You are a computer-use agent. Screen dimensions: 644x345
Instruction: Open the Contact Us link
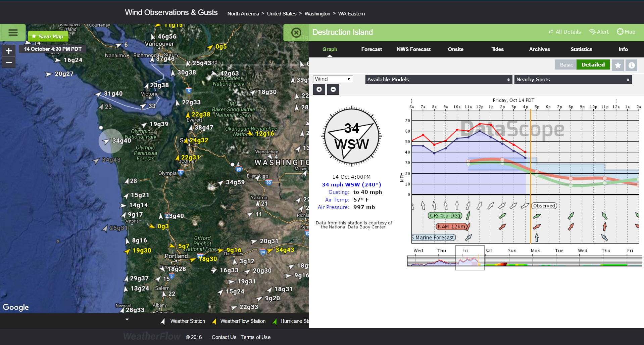point(224,337)
